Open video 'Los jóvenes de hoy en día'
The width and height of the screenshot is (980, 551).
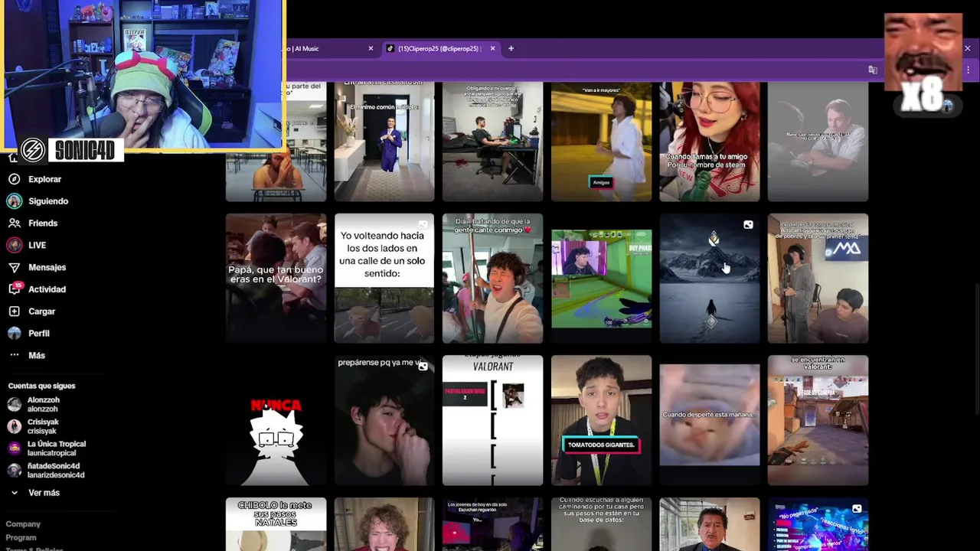pos(492,524)
